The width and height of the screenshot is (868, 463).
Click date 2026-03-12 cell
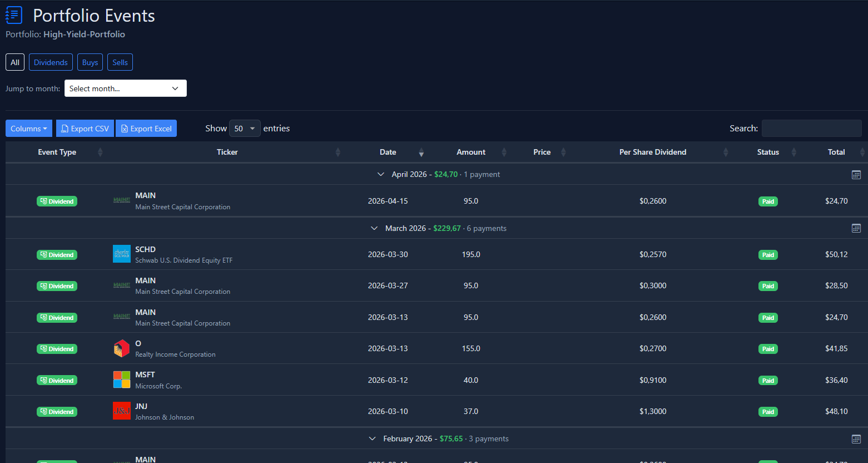coord(388,380)
